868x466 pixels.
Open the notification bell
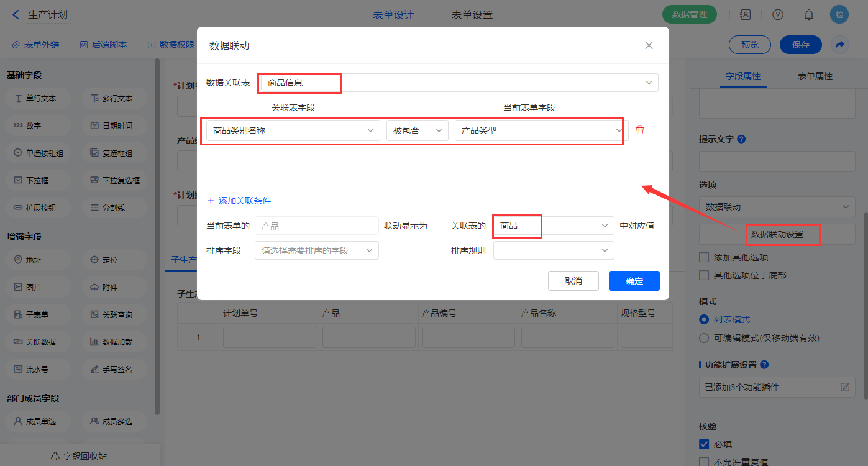click(809, 14)
